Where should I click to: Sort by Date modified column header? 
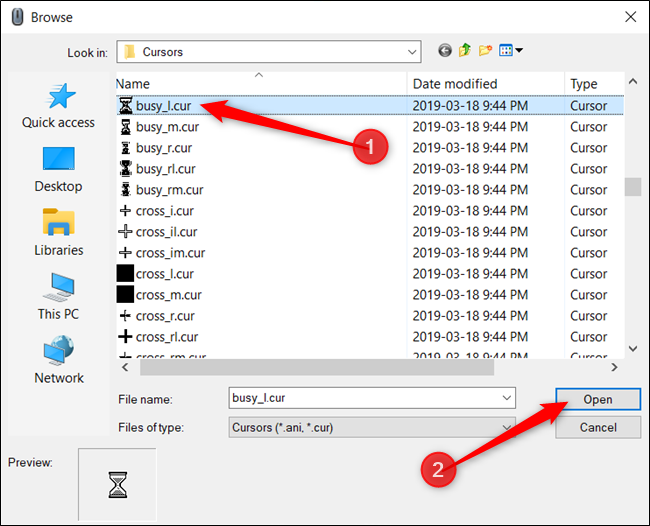click(455, 84)
